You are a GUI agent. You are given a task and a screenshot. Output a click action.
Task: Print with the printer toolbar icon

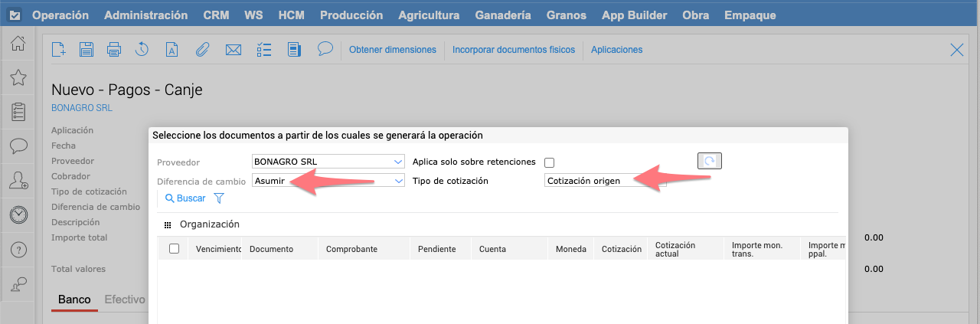pyautogui.click(x=114, y=50)
